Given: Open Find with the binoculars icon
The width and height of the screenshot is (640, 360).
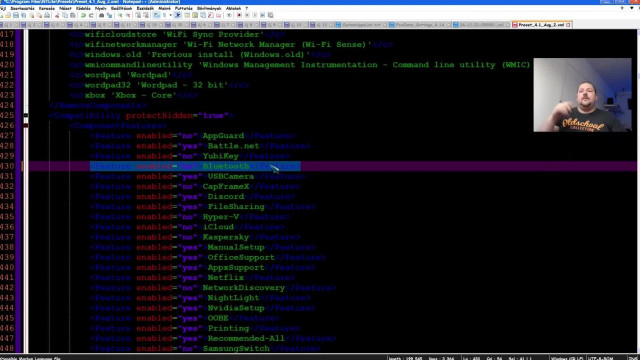Looking at the screenshot, I should click(102, 15).
